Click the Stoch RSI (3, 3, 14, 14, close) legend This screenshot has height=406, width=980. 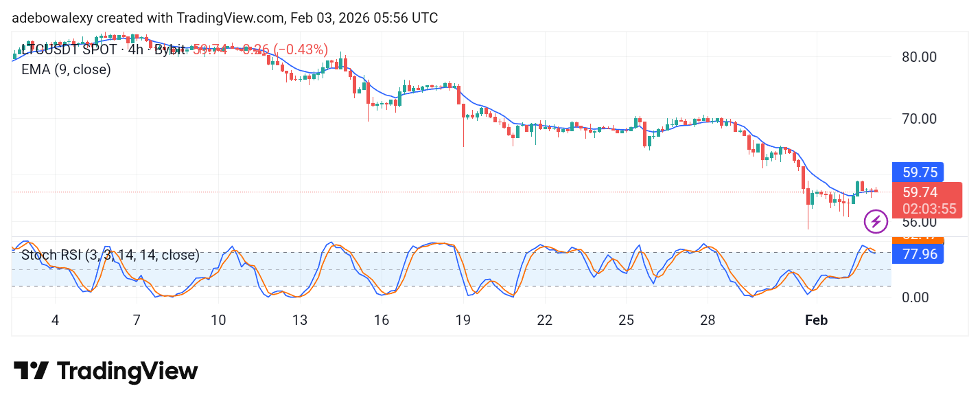coord(110,256)
